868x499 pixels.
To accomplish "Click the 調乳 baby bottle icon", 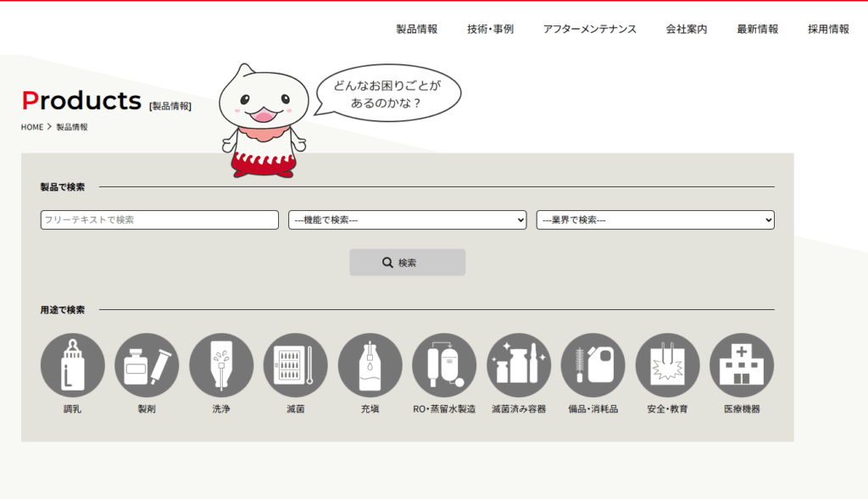I will click(x=73, y=365).
